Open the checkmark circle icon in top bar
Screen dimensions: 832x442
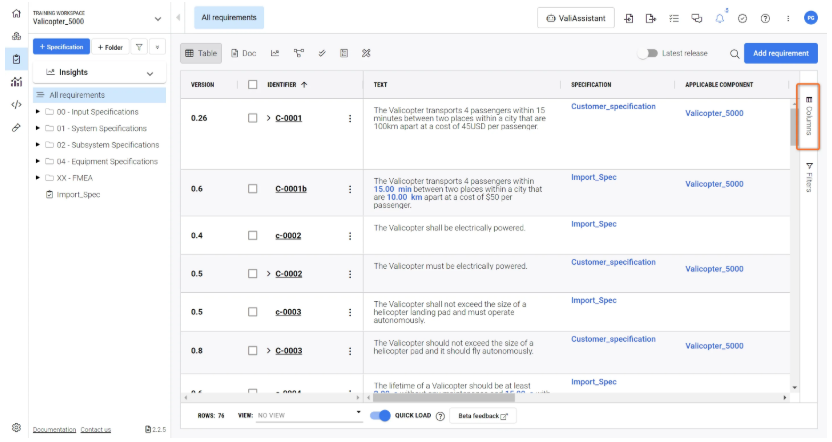click(742, 18)
